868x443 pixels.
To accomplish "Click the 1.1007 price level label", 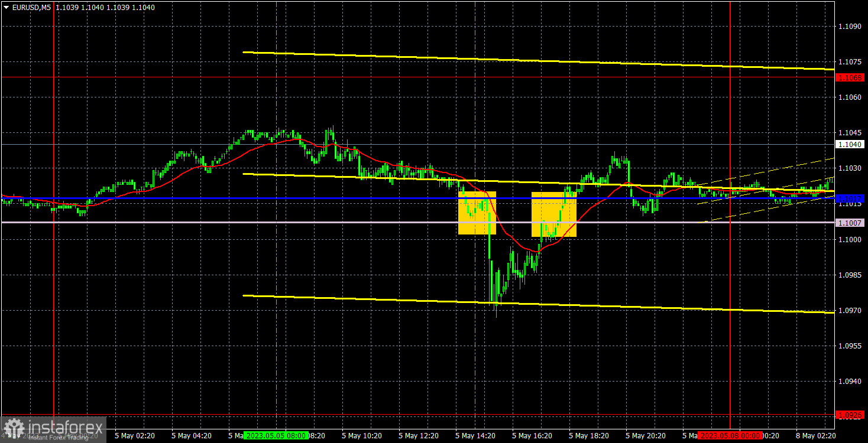I will [x=850, y=223].
